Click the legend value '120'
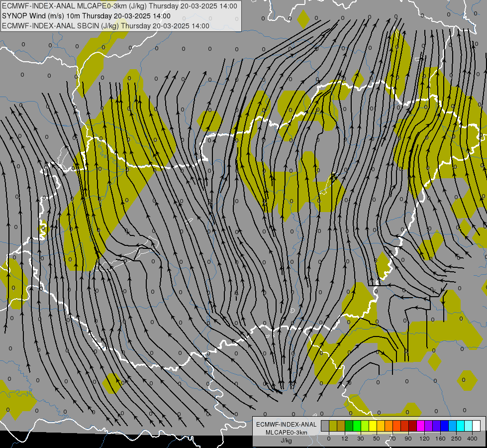Image resolution: width=487 pixels, height=448 pixels. [x=424, y=439]
